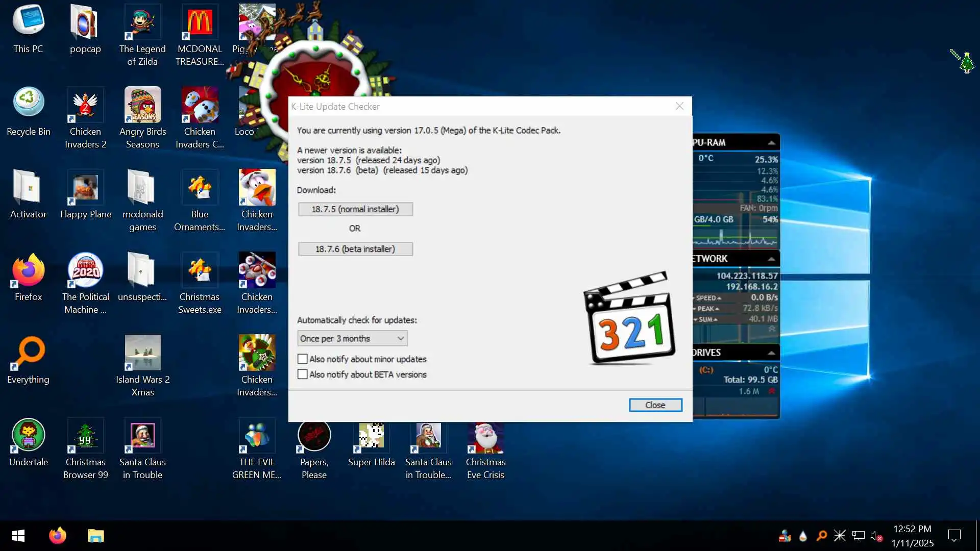Open the update check frequency dropdown
The height and width of the screenshot is (551, 980).
(x=352, y=338)
